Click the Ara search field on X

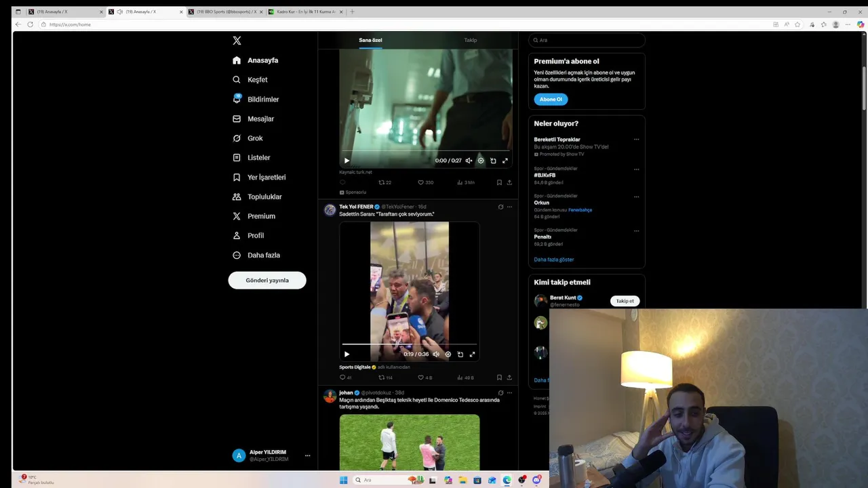click(x=587, y=40)
